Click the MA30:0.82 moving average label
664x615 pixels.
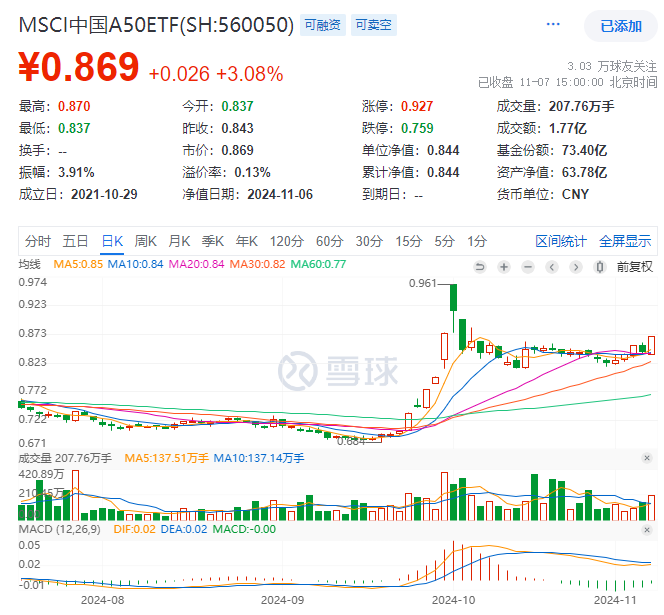point(257,264)
